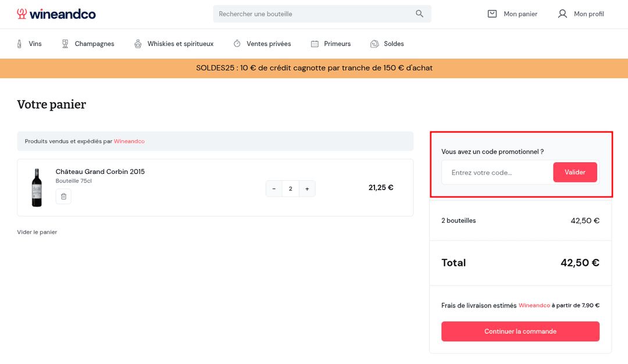Click the Total amount 42,50 €

(x=580, y=263)
